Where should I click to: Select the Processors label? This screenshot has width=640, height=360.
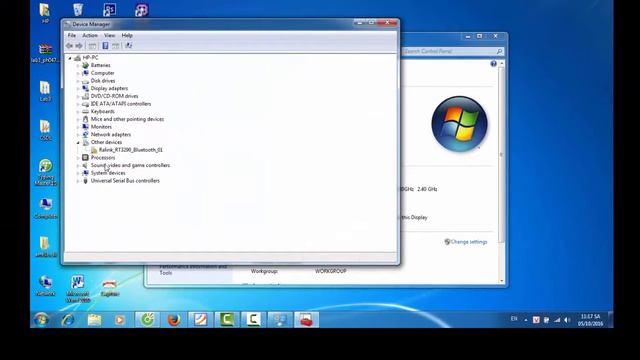103,158
